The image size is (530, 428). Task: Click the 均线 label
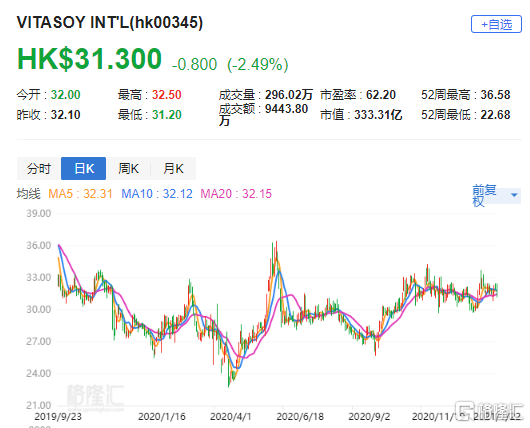point(29,194)
